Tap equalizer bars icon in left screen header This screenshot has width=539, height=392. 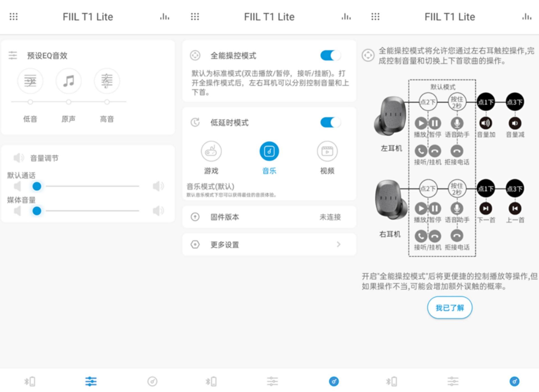165,17
